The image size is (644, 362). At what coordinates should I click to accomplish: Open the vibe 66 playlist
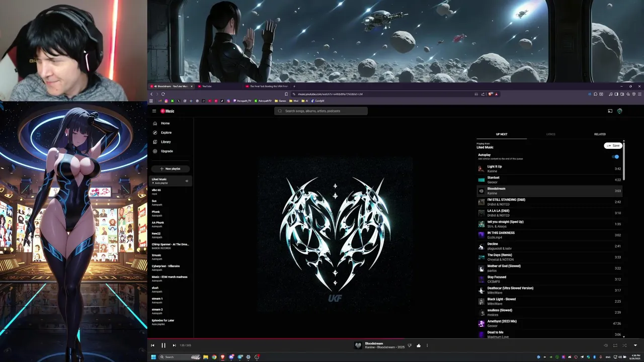point(171,192)
